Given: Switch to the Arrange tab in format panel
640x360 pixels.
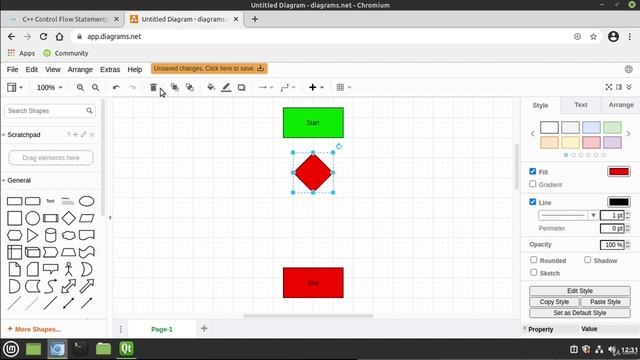Looking at the screenshot, I should [621, 105].
